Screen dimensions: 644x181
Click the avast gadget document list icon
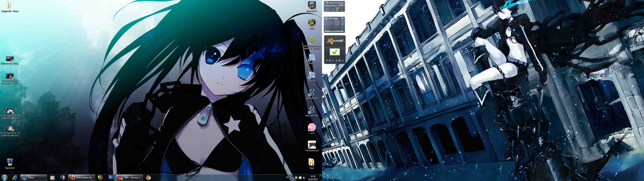330,61
